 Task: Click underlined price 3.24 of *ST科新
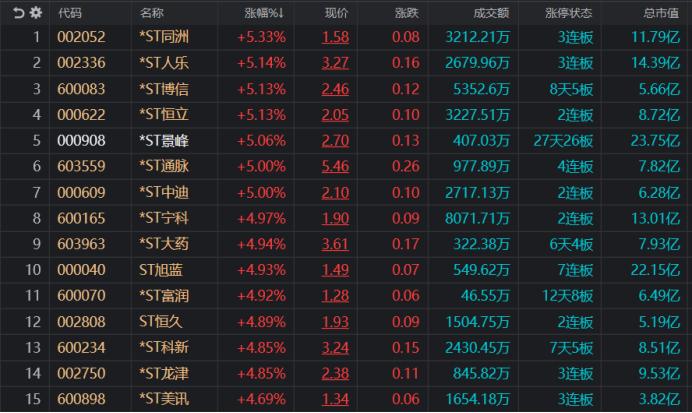(336, 347)
